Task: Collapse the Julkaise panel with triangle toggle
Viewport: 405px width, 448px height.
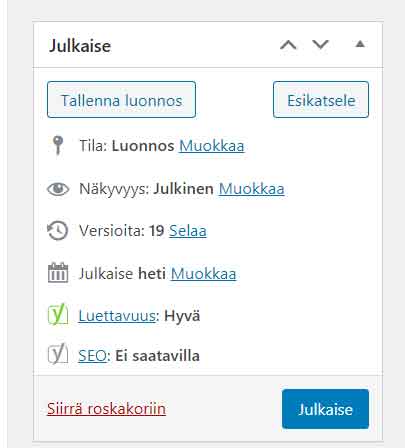Action: point(360,44)
